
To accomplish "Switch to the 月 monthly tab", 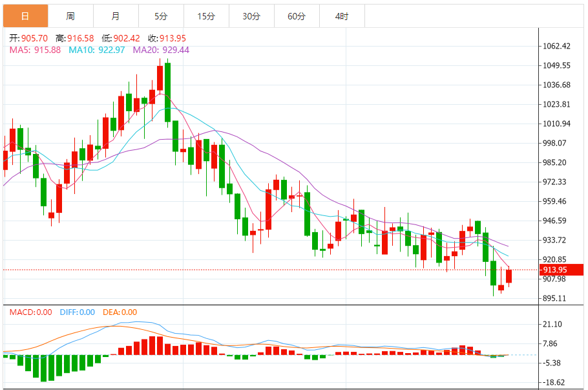I will [x=116, y=16].
